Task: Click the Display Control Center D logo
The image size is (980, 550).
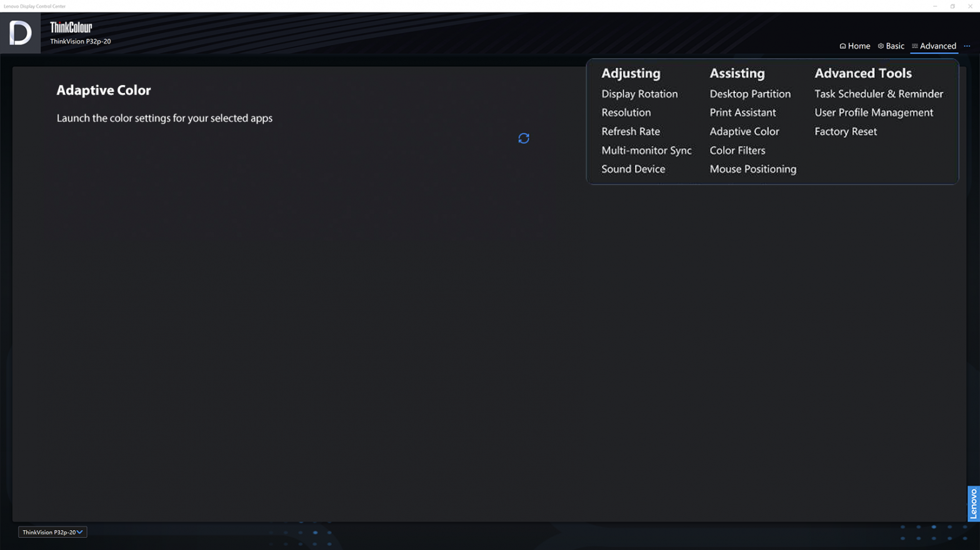Action: (x=20, y=32)
